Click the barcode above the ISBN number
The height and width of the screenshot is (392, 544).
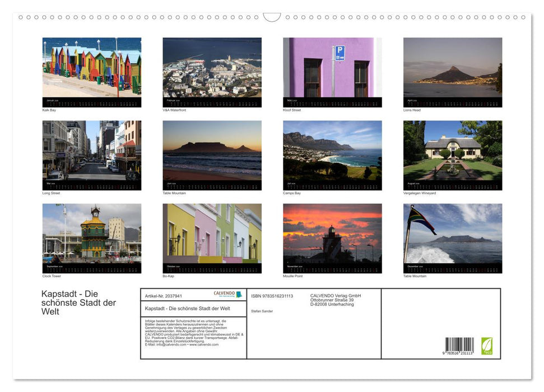tap(461, 343)
